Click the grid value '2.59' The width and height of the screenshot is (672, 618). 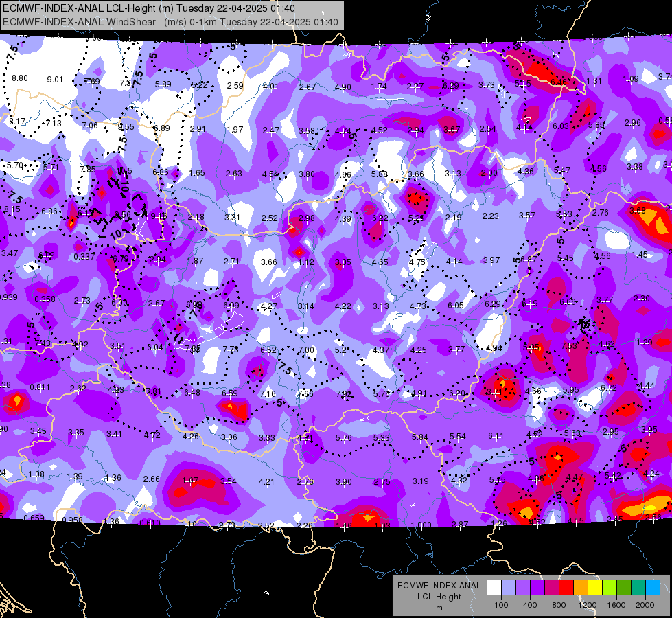tap(235, 85)
